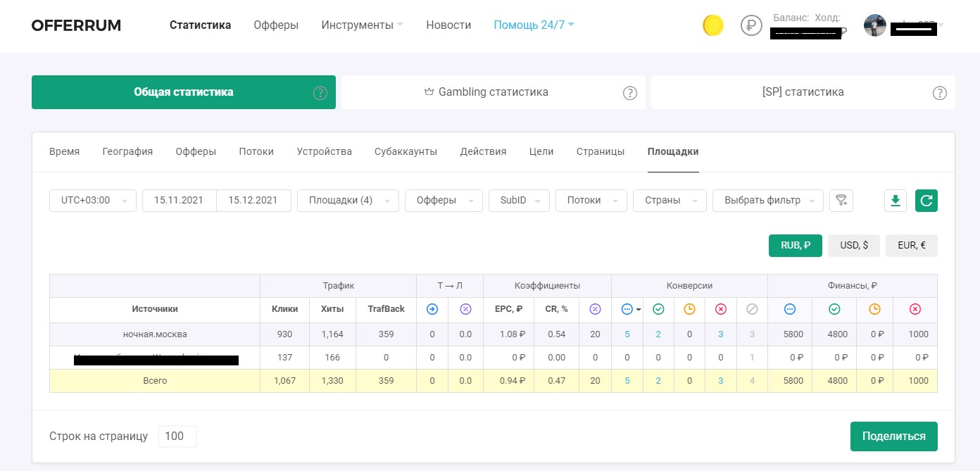
Task: Click help icon on [SP] статистика
Action: (940, 93)
